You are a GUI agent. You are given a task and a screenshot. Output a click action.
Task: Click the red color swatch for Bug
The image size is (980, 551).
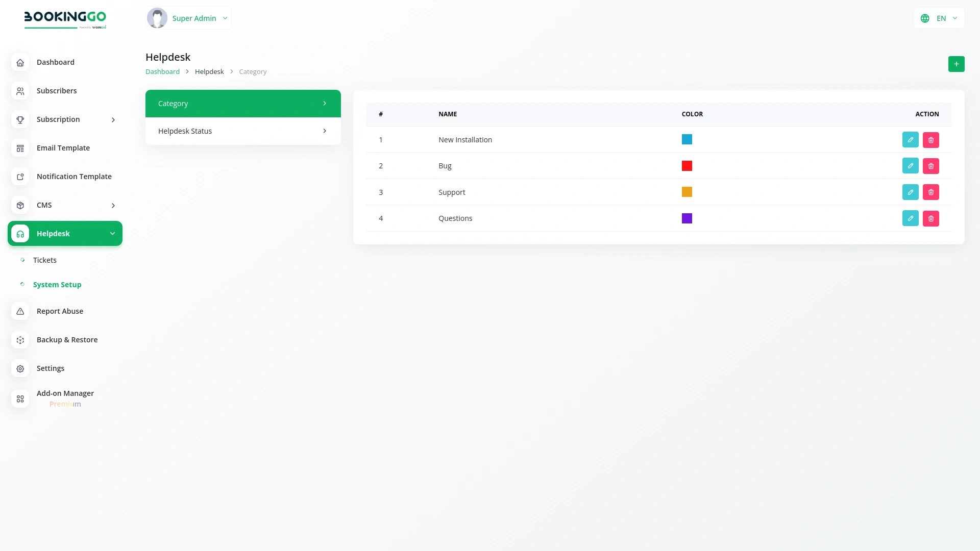688,166
